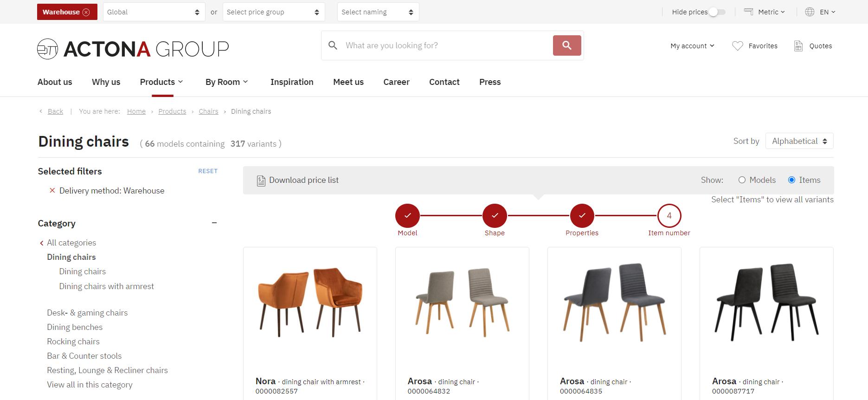868x400 pixels.
Task: Click the All categories back chevron
Action: click(42, 243)
